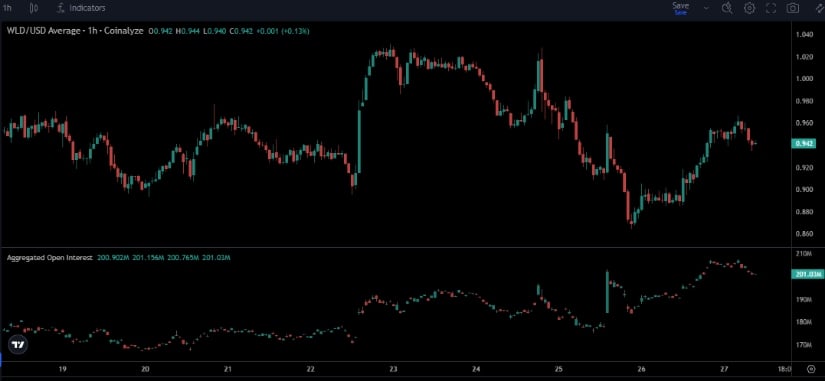Open the 1h time interval selector

pos(7,8)
